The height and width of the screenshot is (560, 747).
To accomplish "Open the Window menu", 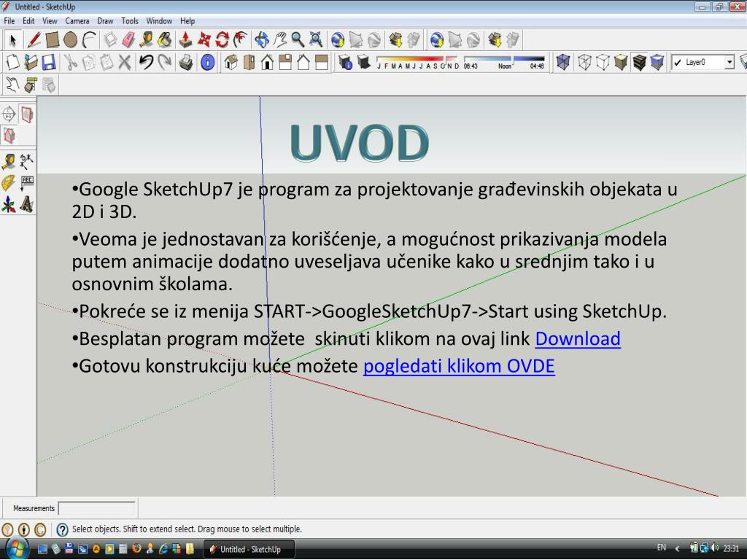I will pos(159,21).
